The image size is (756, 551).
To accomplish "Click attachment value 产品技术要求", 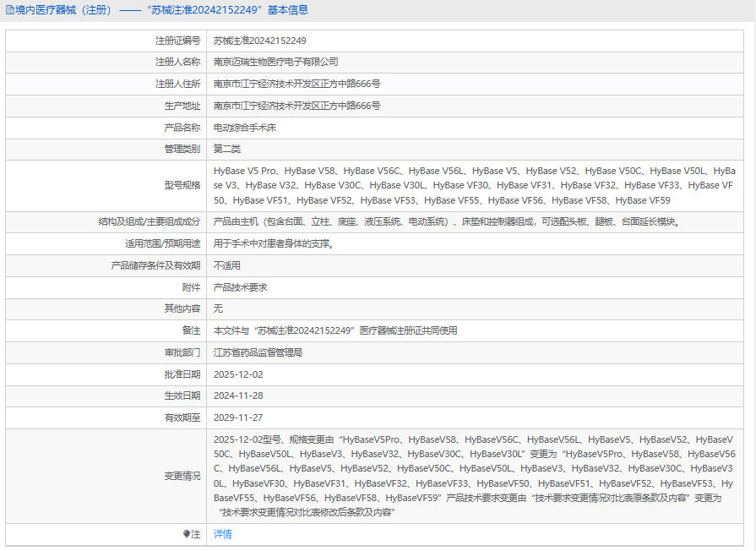I will coord(241,287).
